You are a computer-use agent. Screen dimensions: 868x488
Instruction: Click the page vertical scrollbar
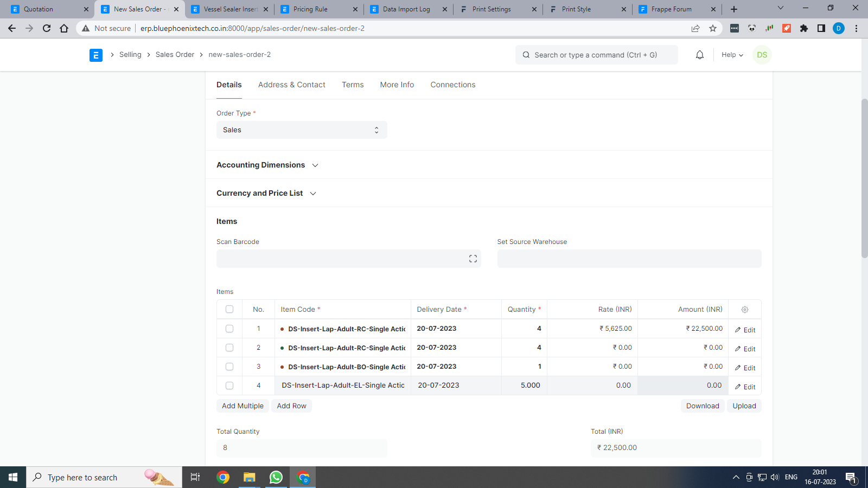pyautogui.click(x=864, y=179)
